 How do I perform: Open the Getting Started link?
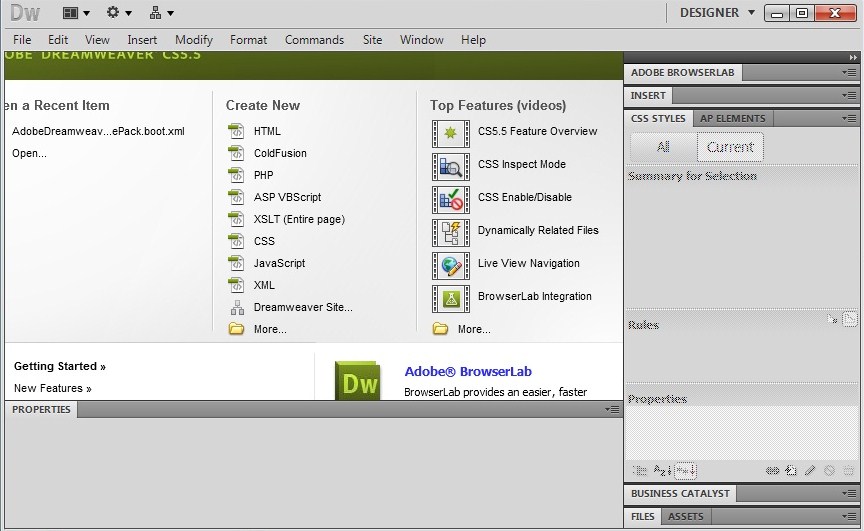pos(60,366)
